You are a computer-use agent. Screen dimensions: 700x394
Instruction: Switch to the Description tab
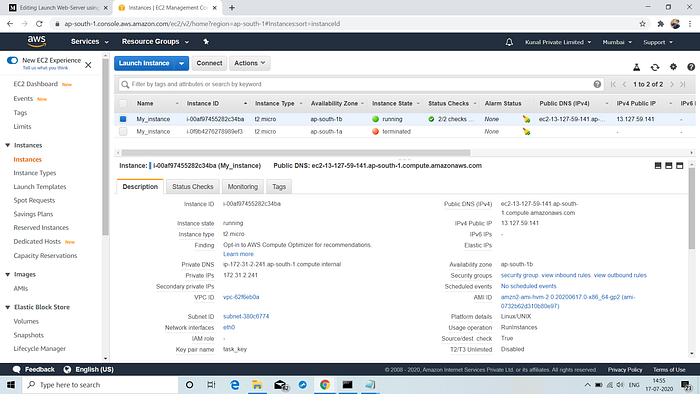point(140,187)
